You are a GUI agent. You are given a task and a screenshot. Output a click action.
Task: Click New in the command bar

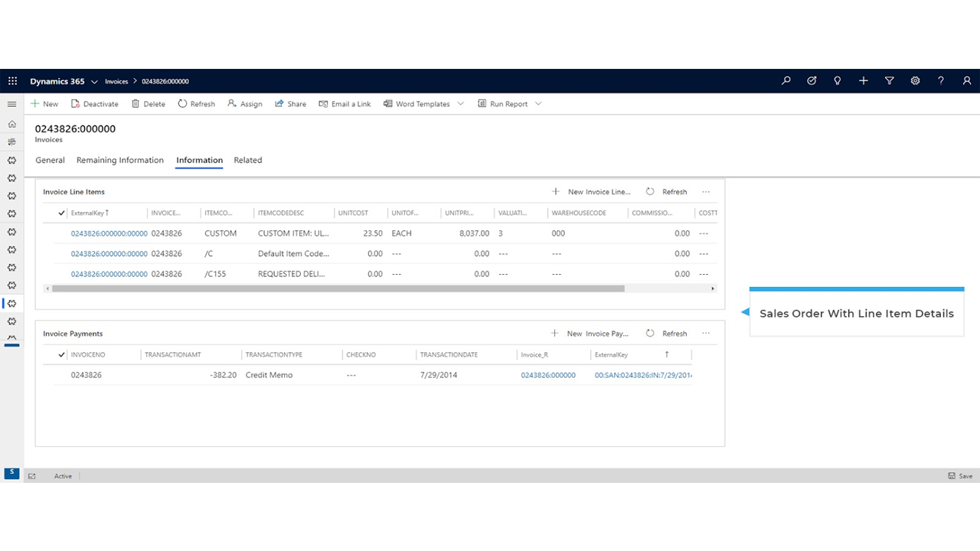44,104
